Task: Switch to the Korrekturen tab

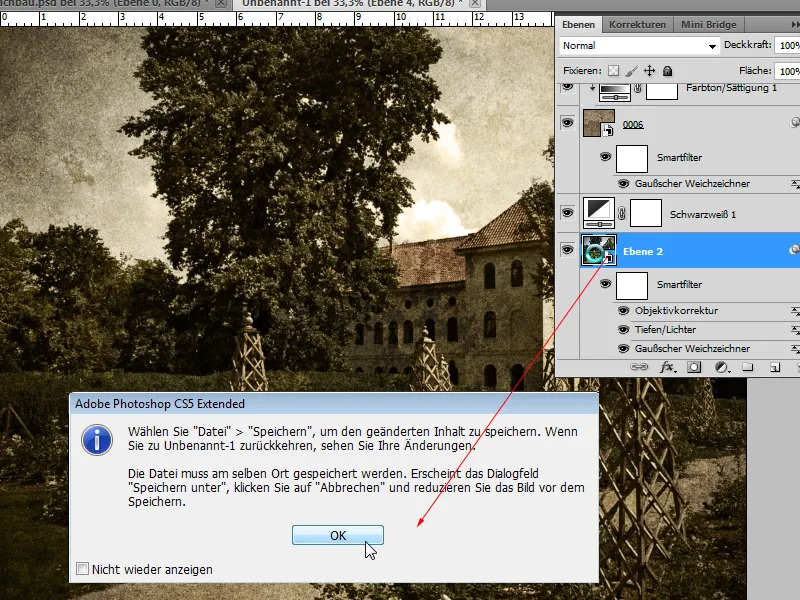Action: click(637, 24)
